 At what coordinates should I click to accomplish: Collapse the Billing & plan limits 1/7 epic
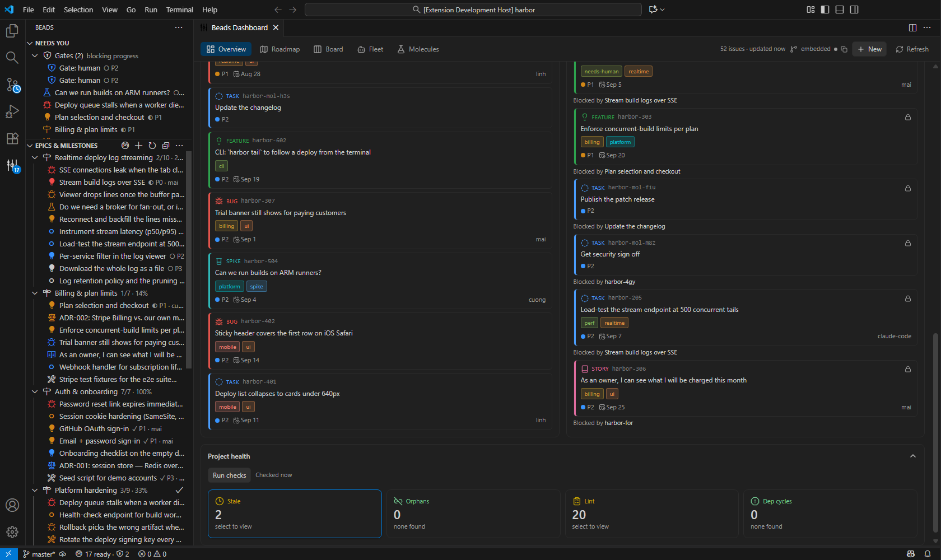coord(35,293)
